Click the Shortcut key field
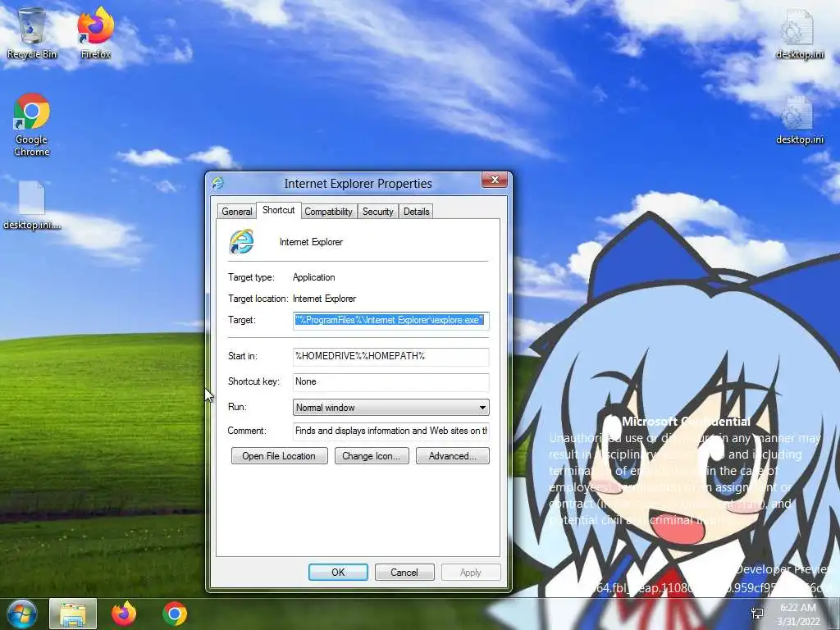Image resolution: width=840 pixels, height=630 pixels. tap(390, 382)
